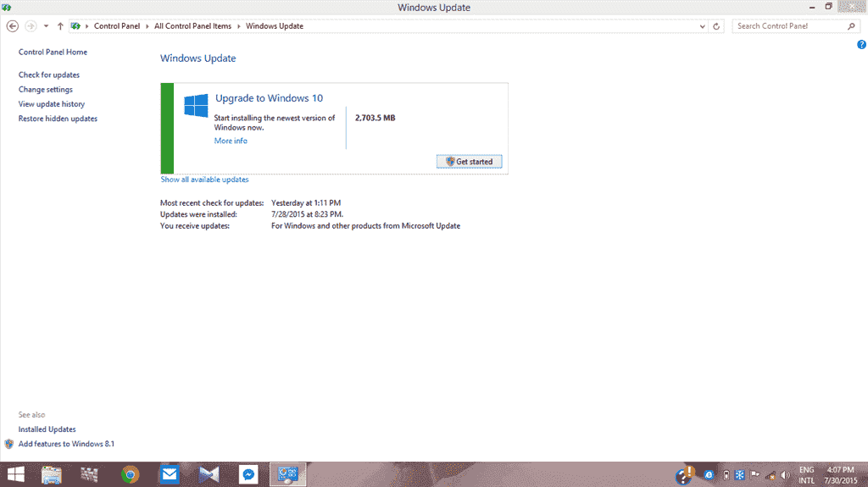Screen dimensions: 868x487
Task: Click ENG INTL language indicator
Action: pos(807,475)
